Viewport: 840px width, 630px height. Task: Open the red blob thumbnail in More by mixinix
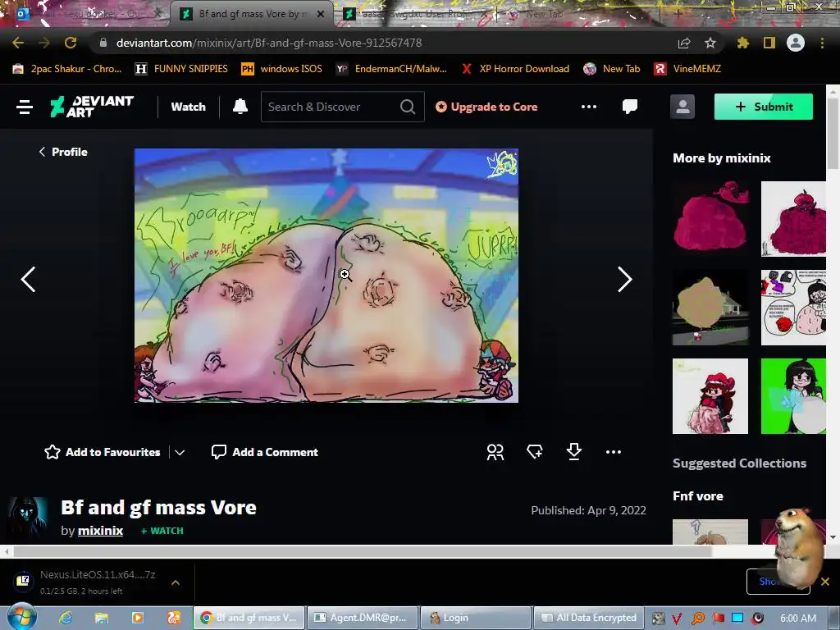coord(710,218)
